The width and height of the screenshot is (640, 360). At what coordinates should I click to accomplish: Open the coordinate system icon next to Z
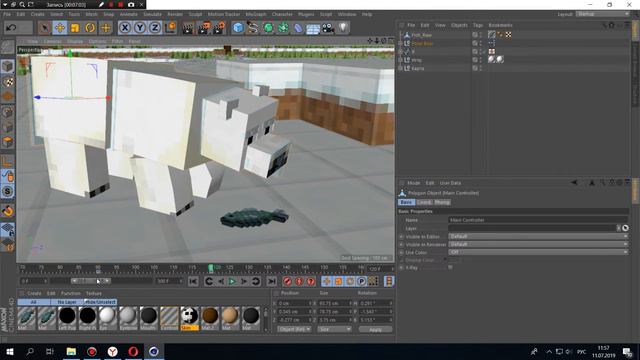click(170, 28)
